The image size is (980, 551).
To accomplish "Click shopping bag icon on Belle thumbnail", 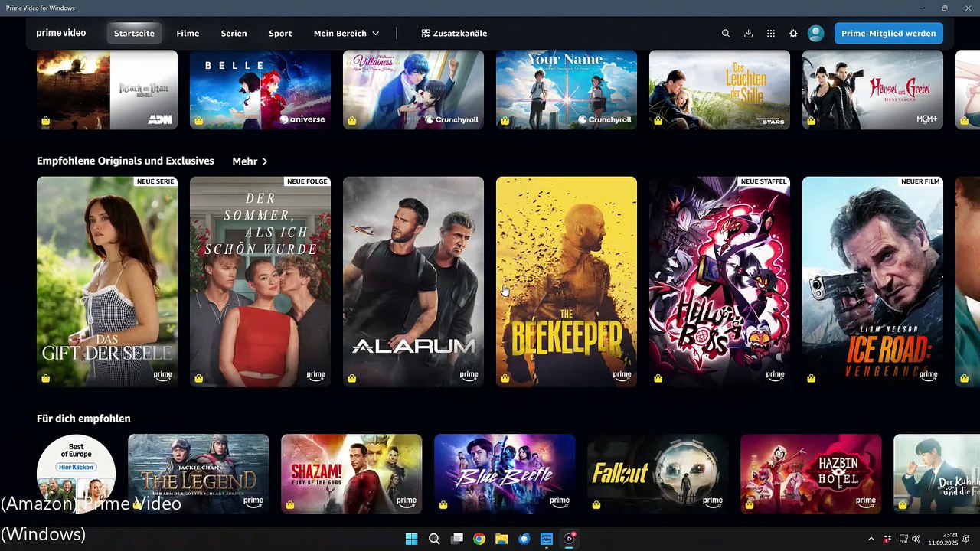I will pos(199,121).
